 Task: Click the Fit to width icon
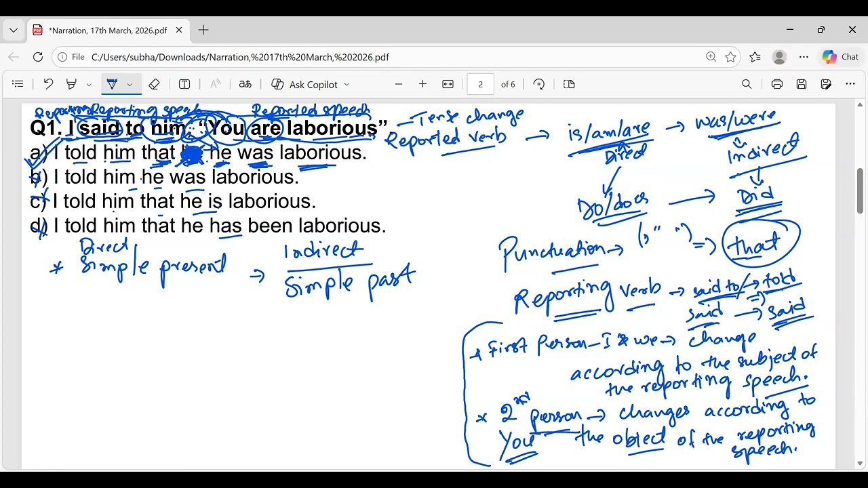click(x=448, y=84)
